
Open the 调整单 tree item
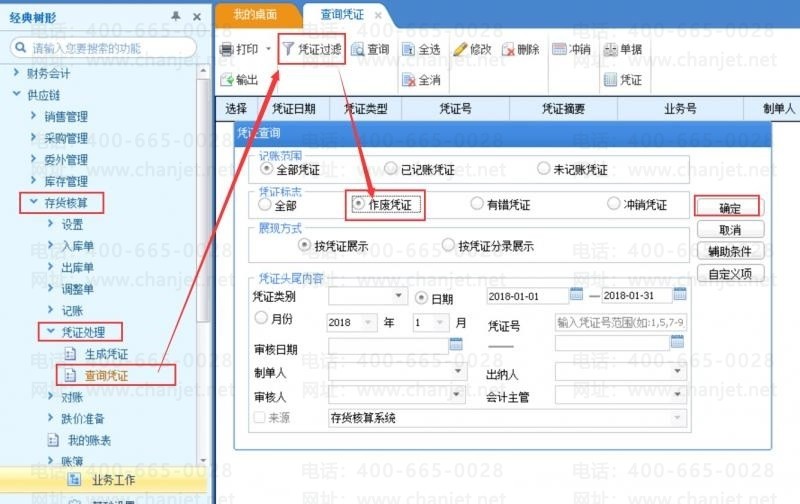pyautogui.click(x=78, y=289)
